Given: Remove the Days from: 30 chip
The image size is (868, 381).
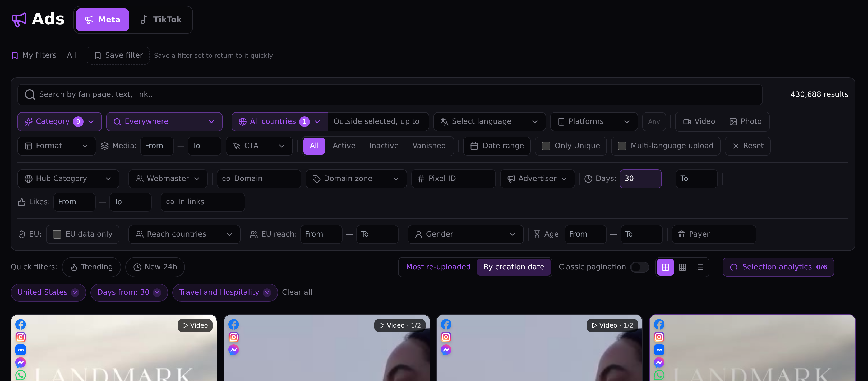Looking at the screenshot, I should pos(157,293).
